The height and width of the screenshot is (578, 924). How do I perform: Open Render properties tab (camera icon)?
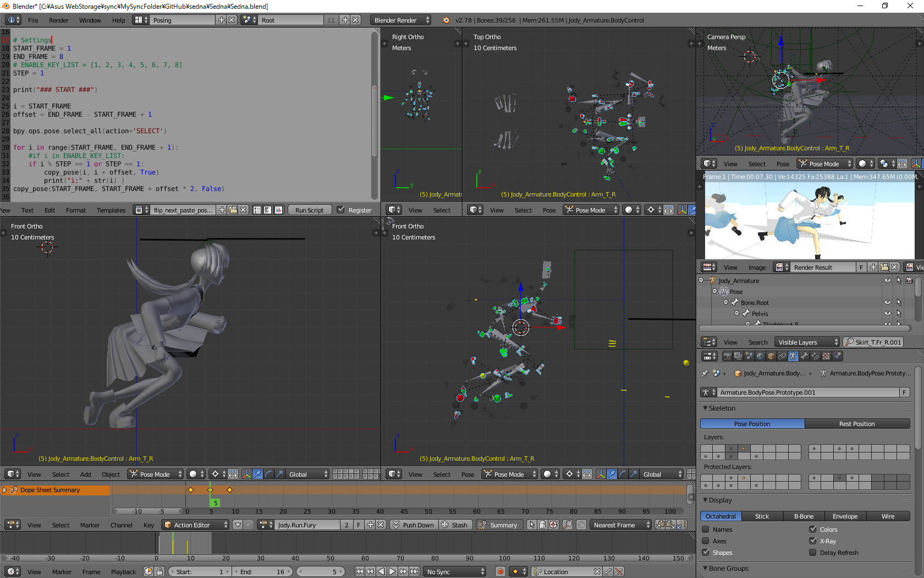[x=728, y=356]
